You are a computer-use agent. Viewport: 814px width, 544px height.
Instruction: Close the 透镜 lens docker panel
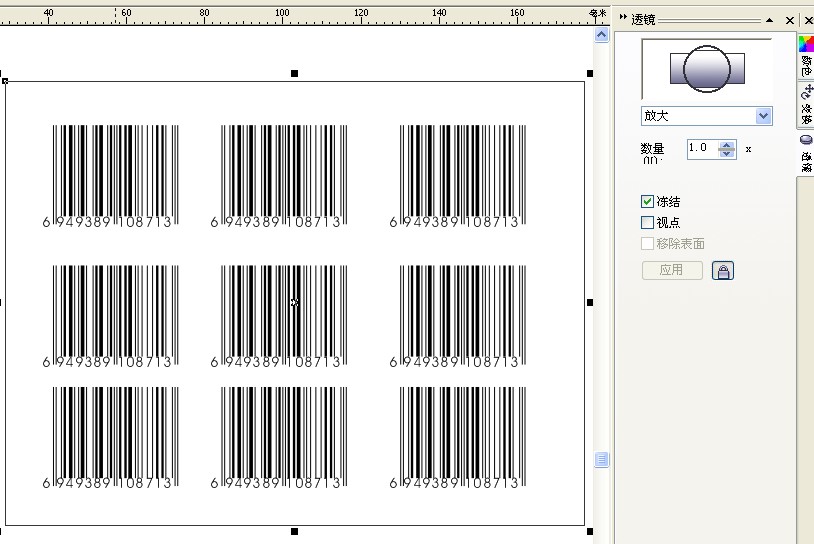pyautogui.click(x=790, y=20)
